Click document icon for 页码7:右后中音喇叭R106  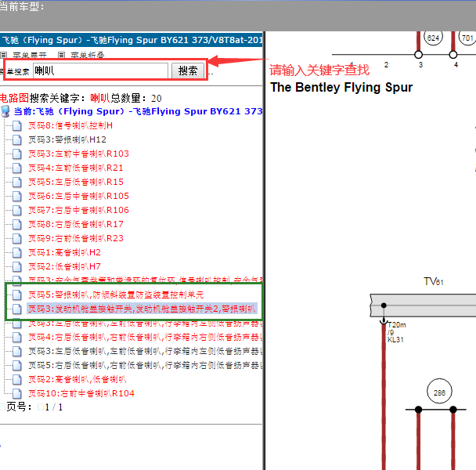(17, 210)
